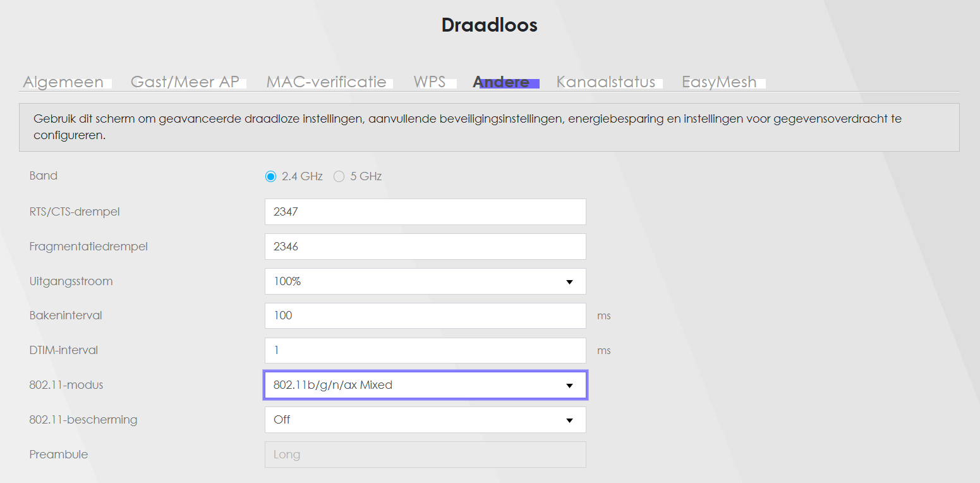Screen dimensions: 980x483
Task: Click the arrow icon of Uitgangsstroom dropdown
Action: (569, 282)
